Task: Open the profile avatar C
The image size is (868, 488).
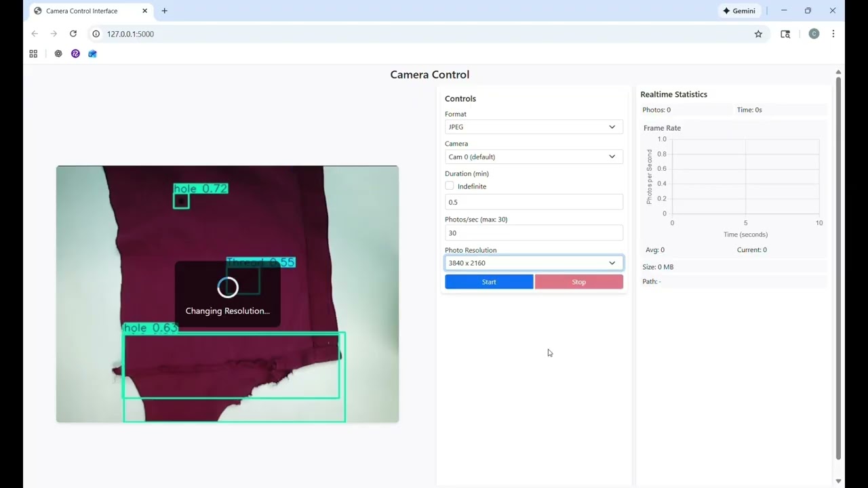Action: [814, 34]
